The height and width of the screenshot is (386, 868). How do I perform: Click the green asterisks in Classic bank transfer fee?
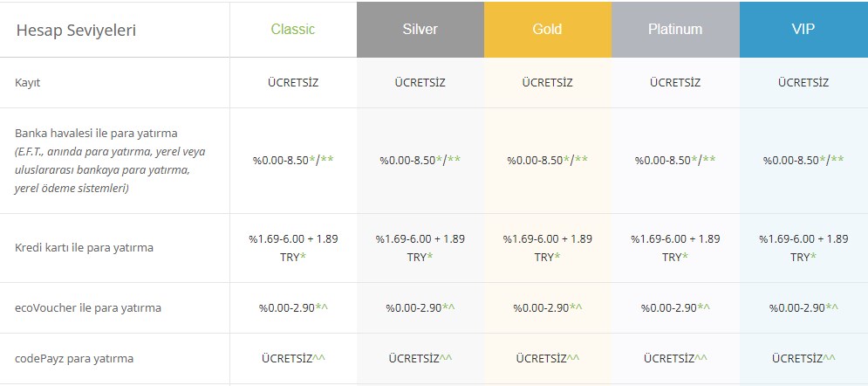[x=321, y=160]
